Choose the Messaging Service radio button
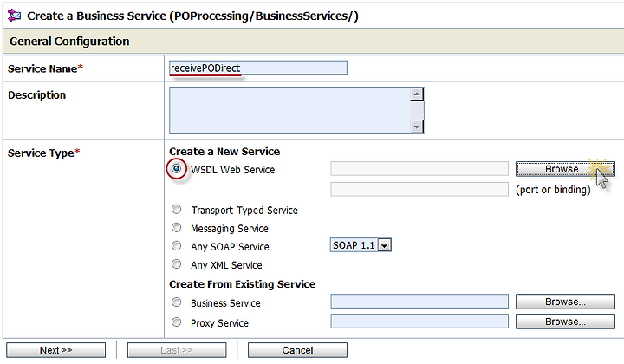 click(x=176, y=228)
